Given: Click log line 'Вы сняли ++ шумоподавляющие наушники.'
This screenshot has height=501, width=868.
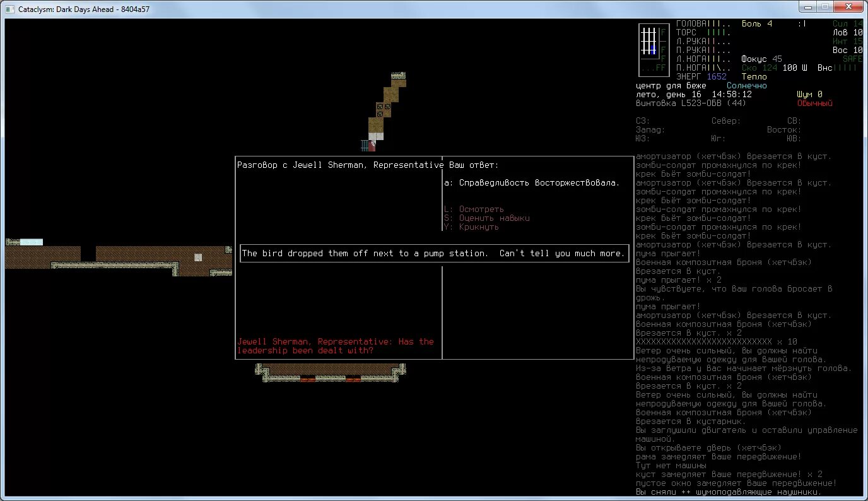Looking at the screenshot, I should coord(729,492).
